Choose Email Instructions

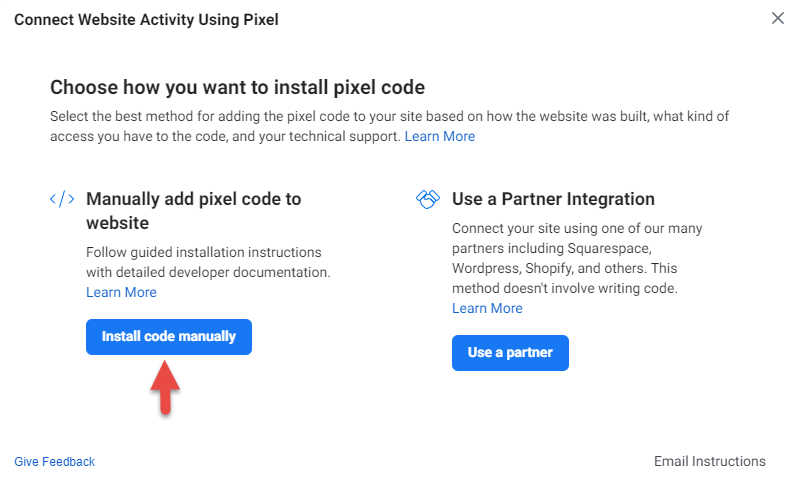click(x=709, y=461)
